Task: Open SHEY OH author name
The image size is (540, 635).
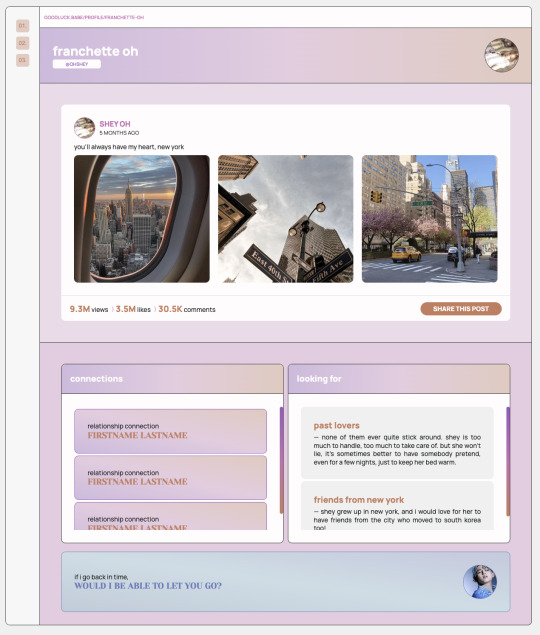Action: [115, 124]
